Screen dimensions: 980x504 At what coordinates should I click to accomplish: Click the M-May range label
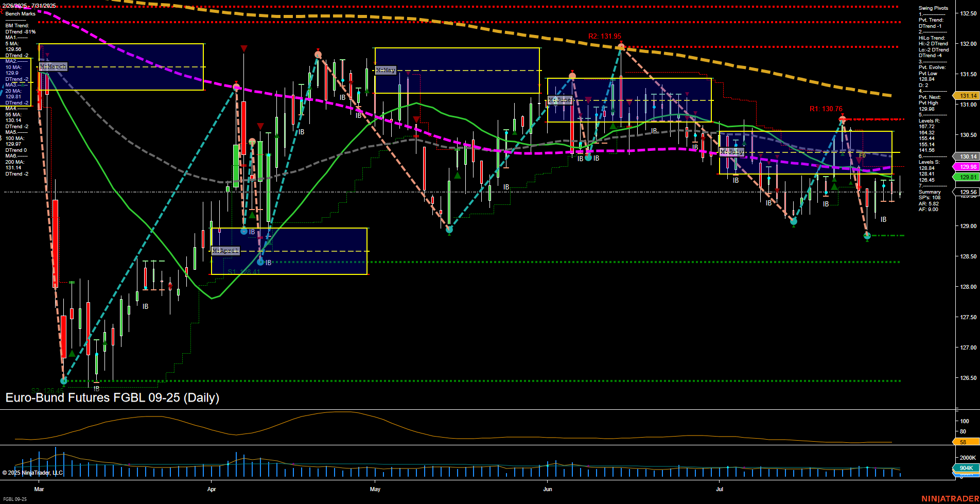(x=386, y=70)
